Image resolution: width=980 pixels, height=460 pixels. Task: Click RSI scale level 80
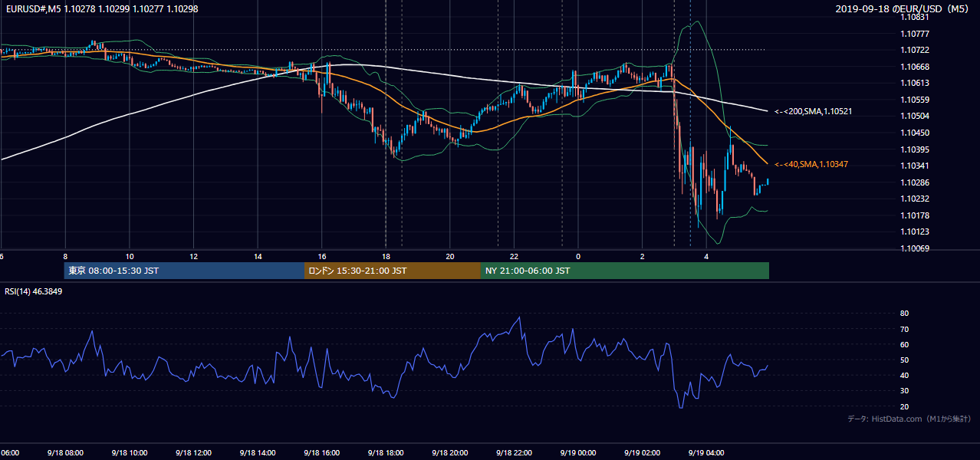(905, 314)
